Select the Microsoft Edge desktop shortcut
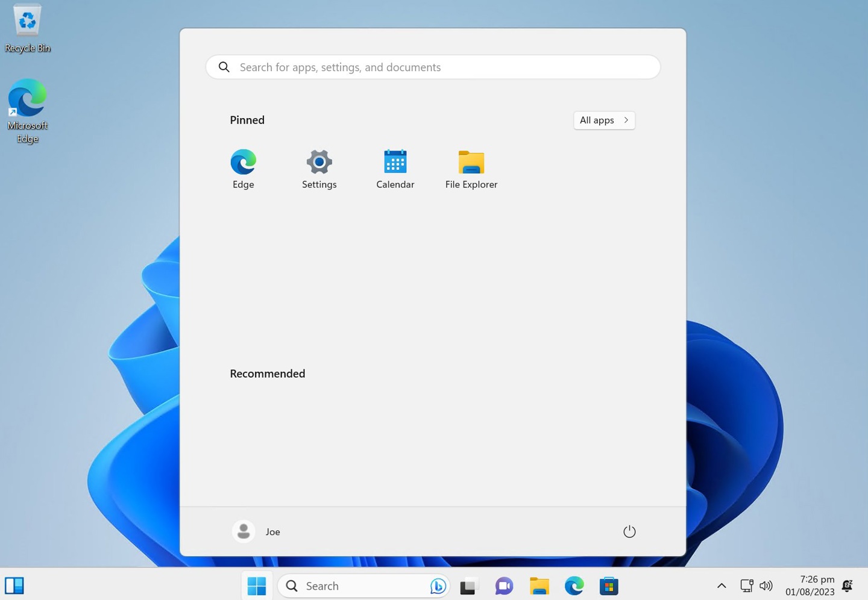The height and width of the screenshot is (600, 868). click(27, 111)
